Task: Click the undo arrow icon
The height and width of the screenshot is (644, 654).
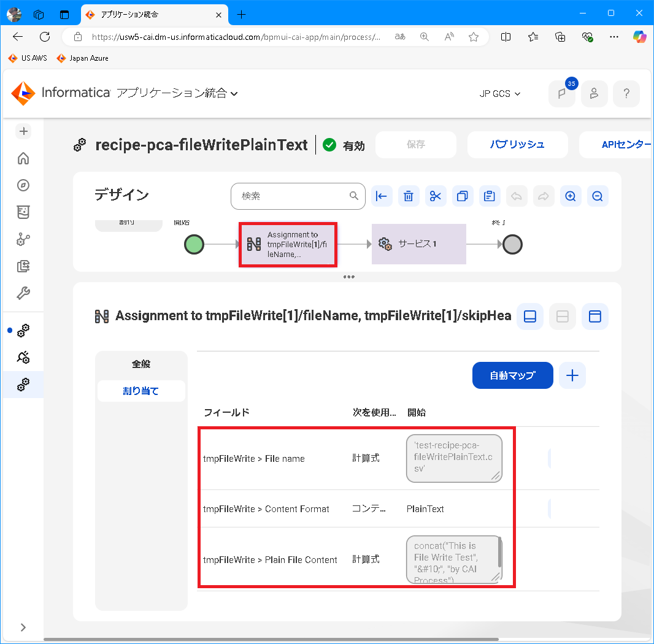Action: coord(517,196)
